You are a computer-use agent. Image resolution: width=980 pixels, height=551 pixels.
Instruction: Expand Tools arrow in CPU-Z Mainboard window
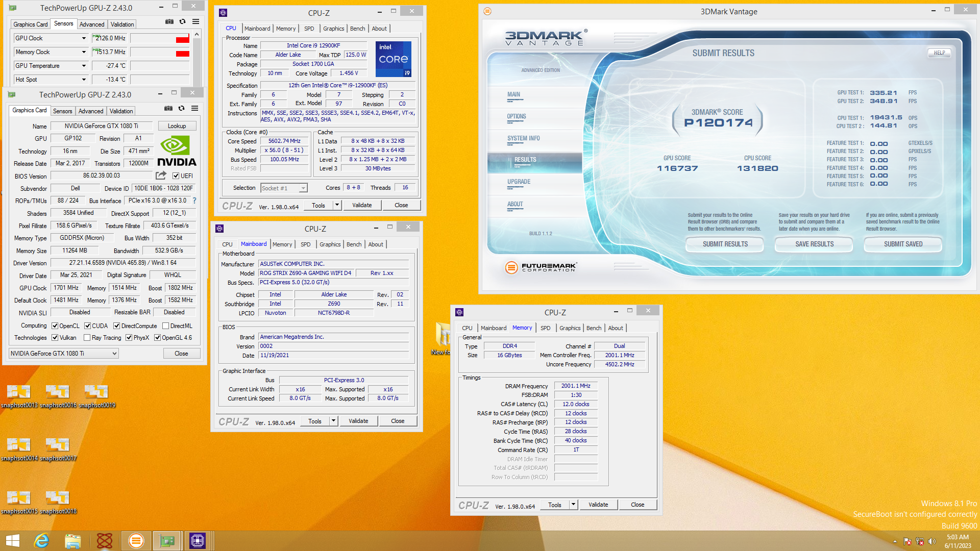pyautogui.click(x=333, y=421)
